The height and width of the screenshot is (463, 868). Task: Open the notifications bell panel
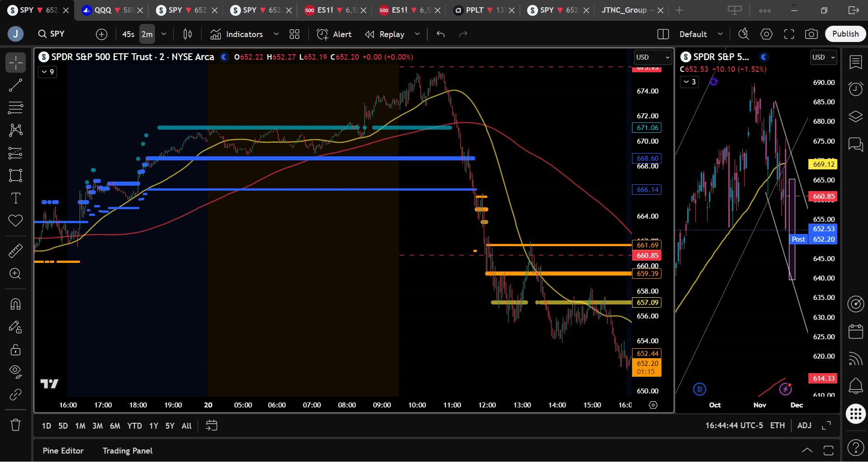point(855,385)
